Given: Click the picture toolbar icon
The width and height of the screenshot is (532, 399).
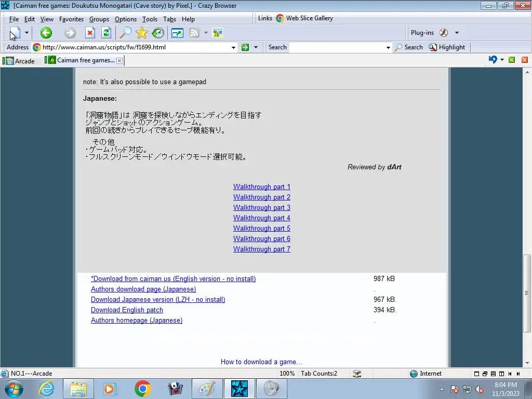Looking at the screenshot, I should click(217, 33).
